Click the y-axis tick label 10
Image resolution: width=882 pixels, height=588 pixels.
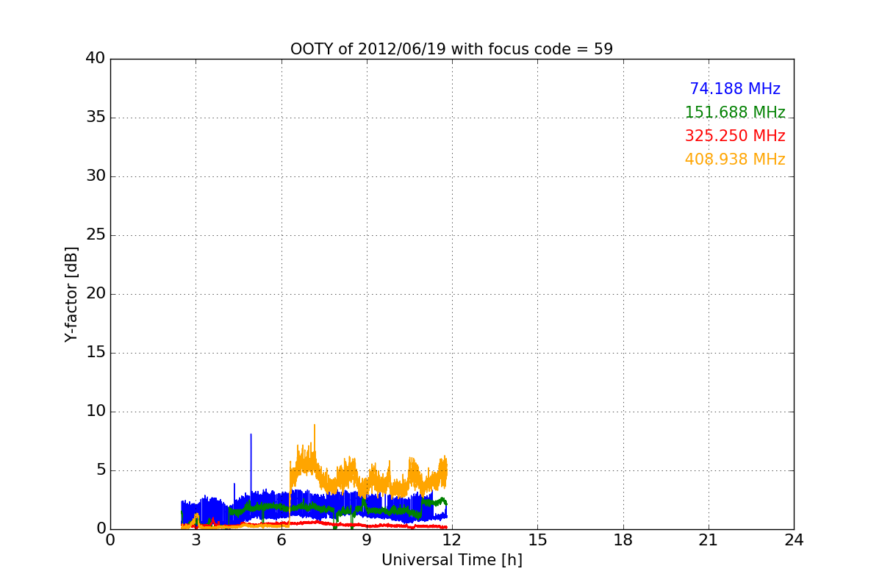tap(95, 412)
